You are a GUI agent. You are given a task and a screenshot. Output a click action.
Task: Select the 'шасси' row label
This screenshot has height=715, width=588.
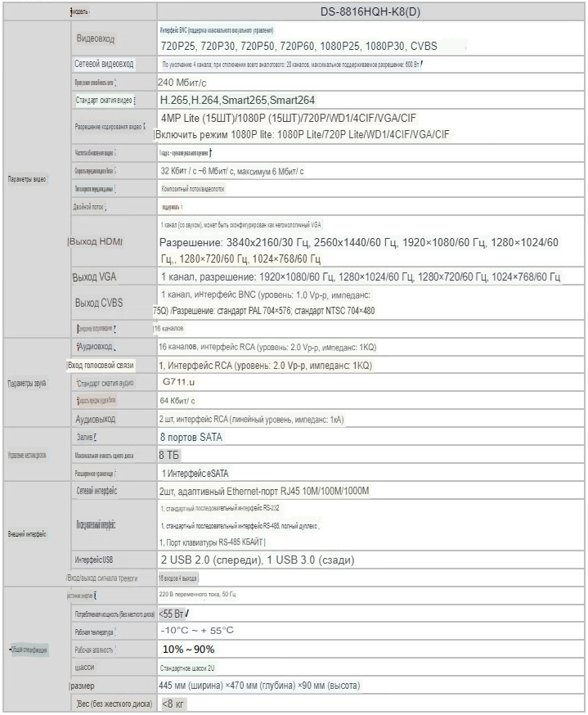tap(84, 667)
